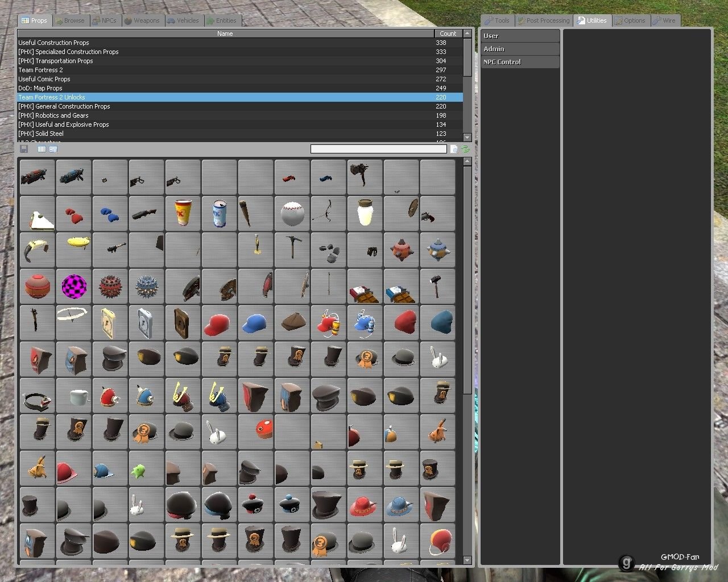
Task: Switch to the Wire tab
Action: (x=665, y=20)
